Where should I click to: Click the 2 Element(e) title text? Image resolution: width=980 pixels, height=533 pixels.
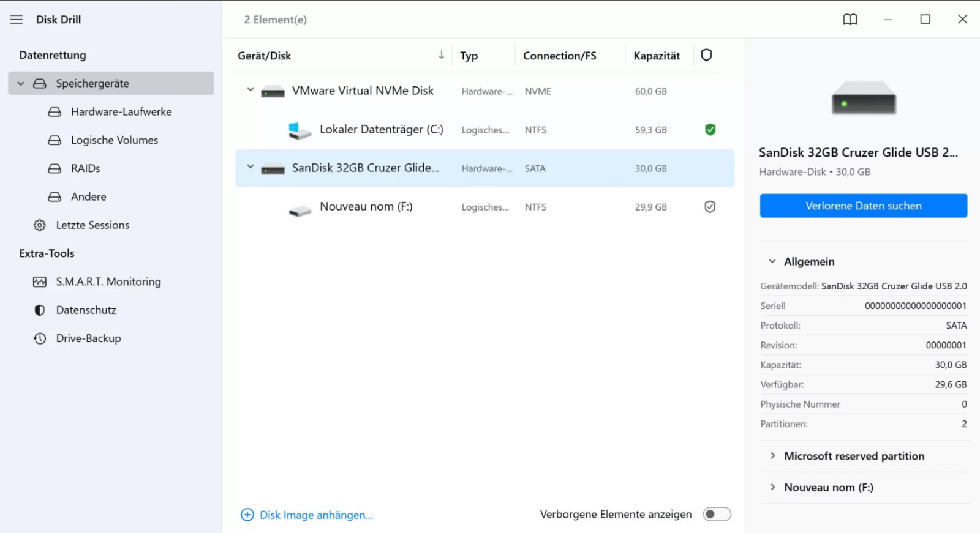coord(276,20)
